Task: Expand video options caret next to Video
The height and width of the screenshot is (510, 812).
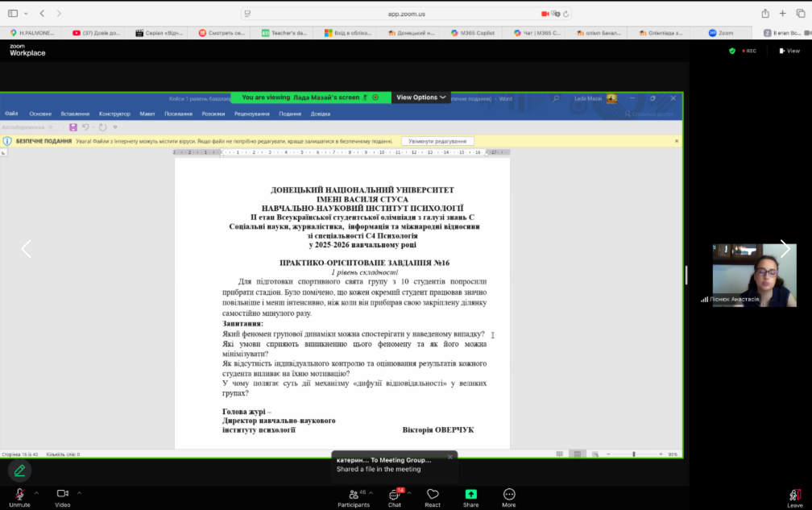Action: pyautogui.click(x=79, y=493)
